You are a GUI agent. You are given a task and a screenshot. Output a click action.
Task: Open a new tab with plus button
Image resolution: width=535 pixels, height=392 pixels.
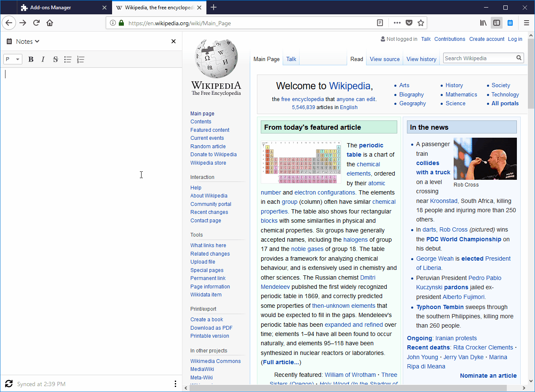pyautogui.click(x=214, y=7)
